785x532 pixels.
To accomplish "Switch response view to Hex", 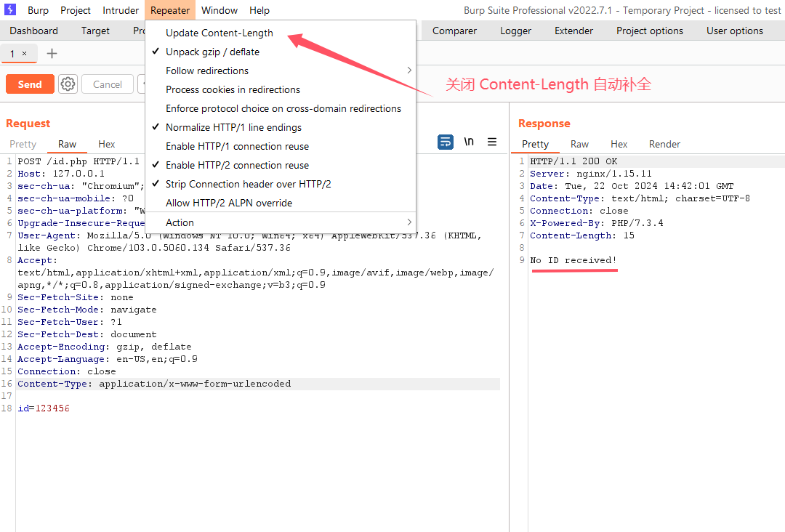I will coord(619,144).
